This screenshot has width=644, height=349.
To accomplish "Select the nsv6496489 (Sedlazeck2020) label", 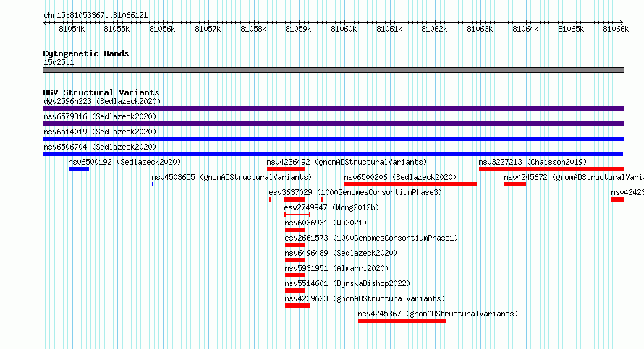I will click(341, 253).
